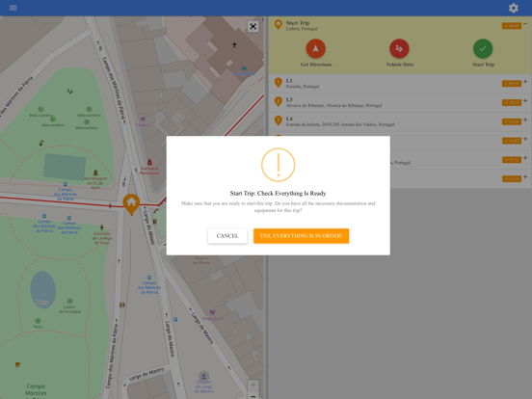The width and height of the screenshot is (532, 399).
Task: Click the church cross icon on map
Action: [x=234, y=44]
